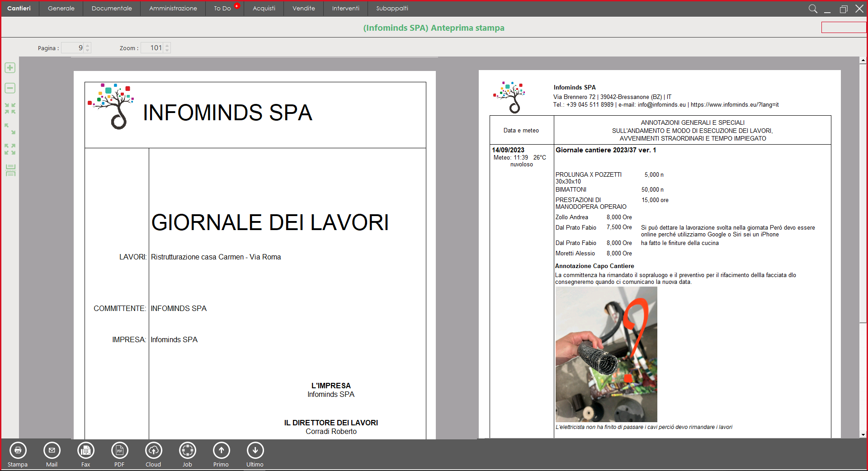
Task: Go to first page with Primo
Action: [221, 450]
